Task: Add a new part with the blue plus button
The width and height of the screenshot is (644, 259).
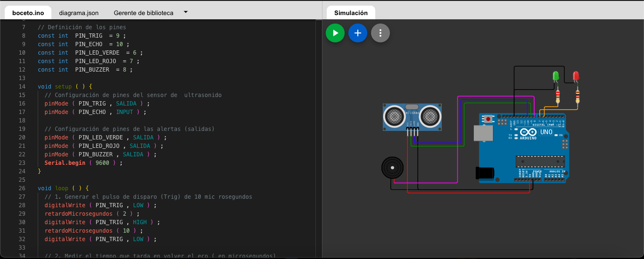Action: click(358, 33)
